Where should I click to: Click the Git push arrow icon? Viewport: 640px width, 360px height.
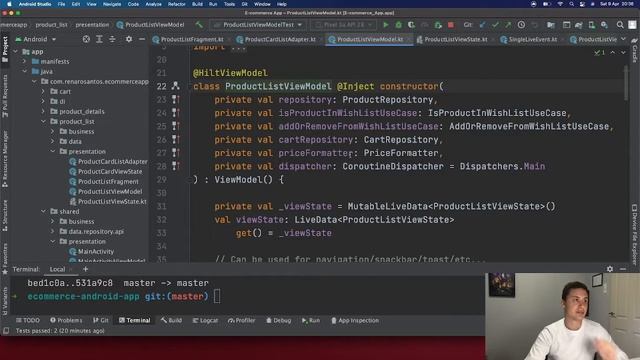pos(508,25)
